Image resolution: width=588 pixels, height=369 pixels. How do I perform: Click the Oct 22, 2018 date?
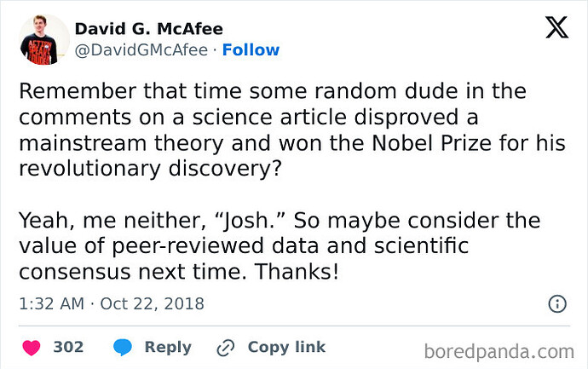coord(152,304)
